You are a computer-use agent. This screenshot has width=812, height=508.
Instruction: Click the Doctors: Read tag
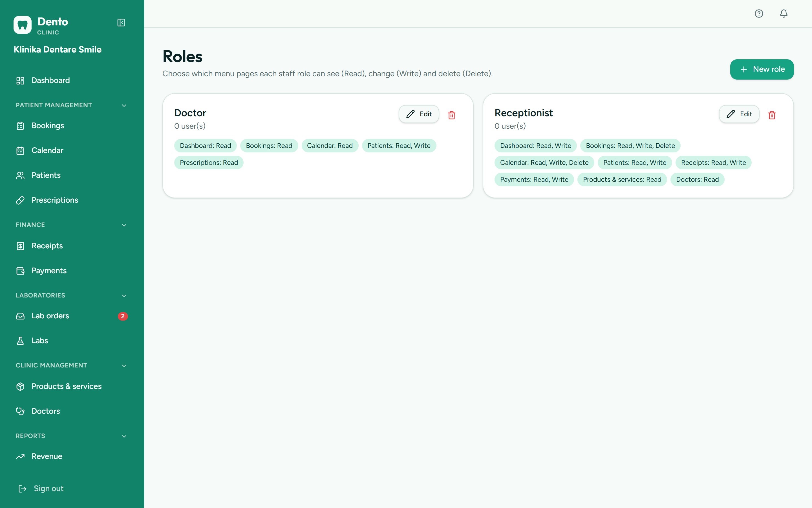[697, 179]
